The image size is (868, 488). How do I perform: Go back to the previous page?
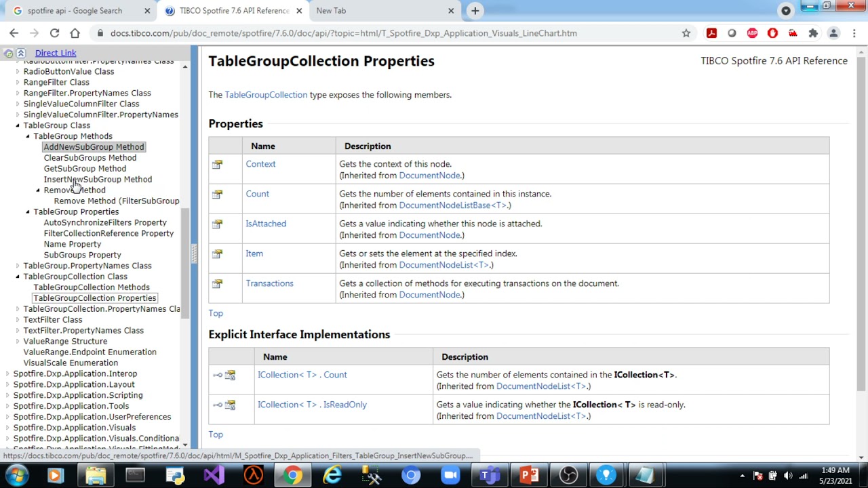[14, 33]
